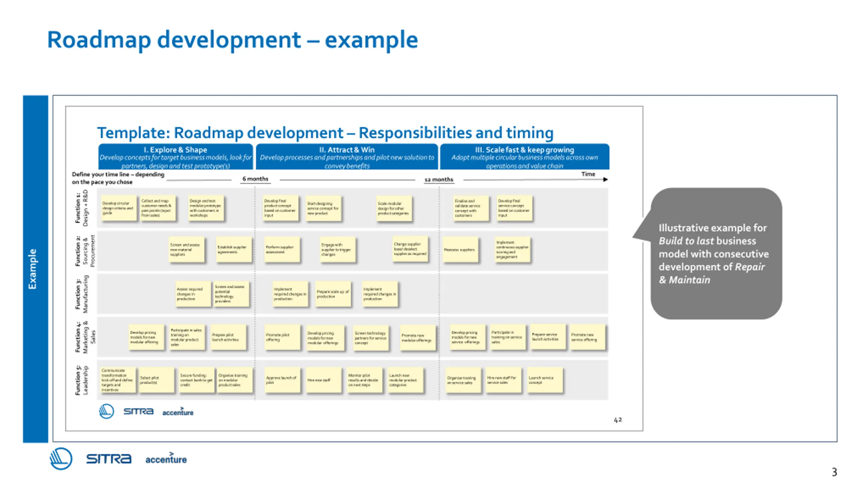Click sticky note 'Promote pilot offering'
Screen dimensions: 868x488
(x=282, y=337)
